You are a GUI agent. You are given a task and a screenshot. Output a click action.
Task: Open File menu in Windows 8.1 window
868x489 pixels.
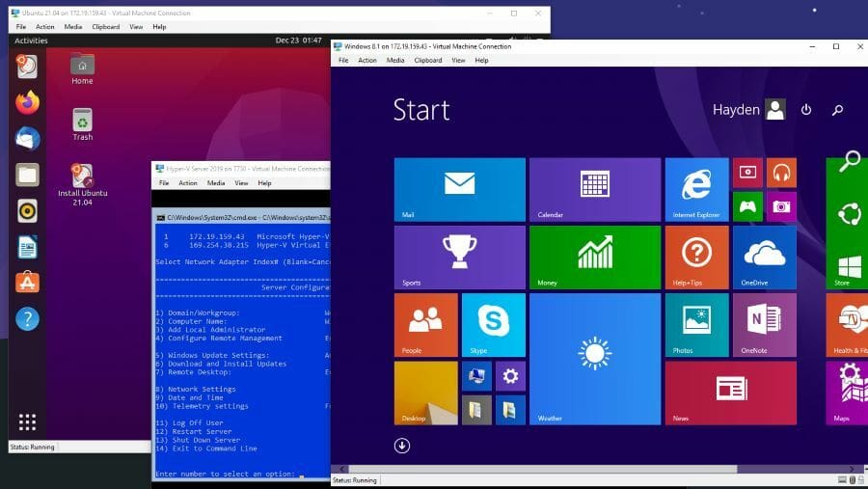pos(343,61)
